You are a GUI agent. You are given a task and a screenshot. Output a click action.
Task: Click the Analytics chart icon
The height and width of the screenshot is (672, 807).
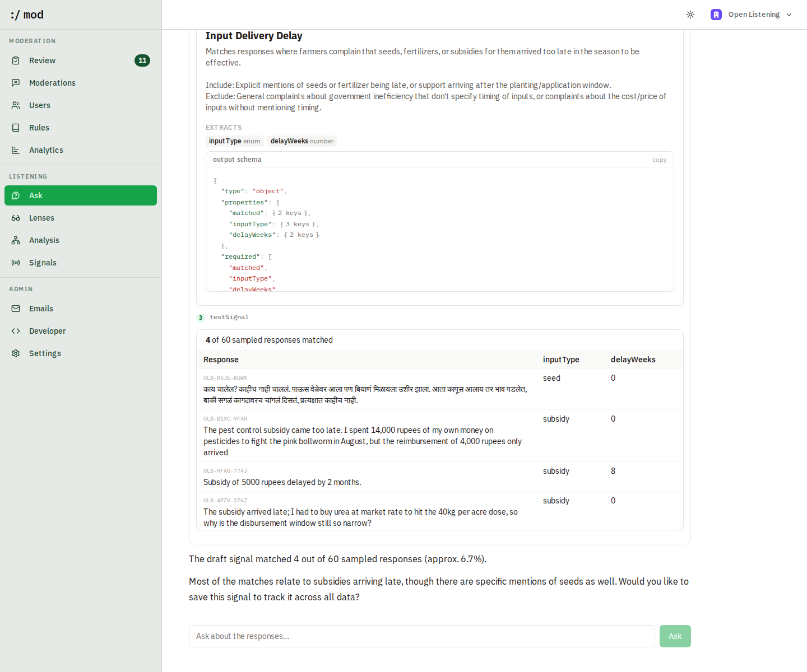coord(16,150)
